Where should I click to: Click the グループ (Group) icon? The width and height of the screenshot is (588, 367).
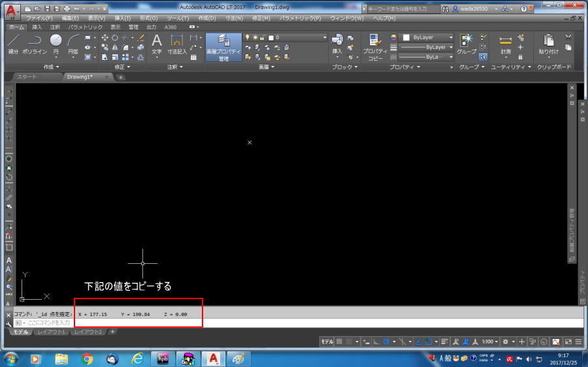[466, 44]
